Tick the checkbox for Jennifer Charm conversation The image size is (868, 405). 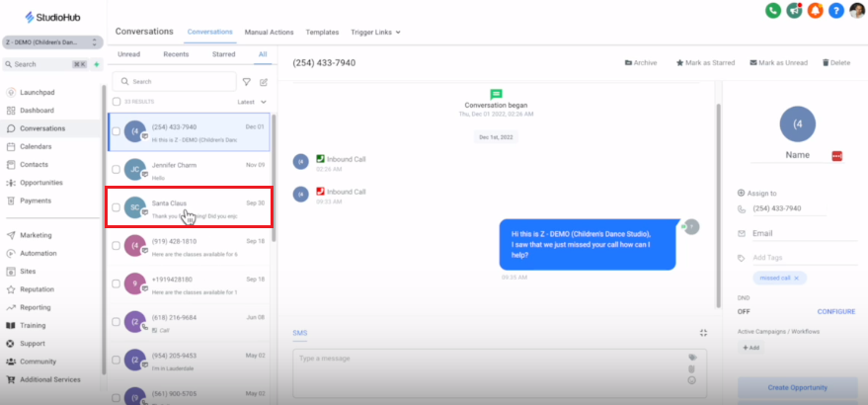[117, 170]
